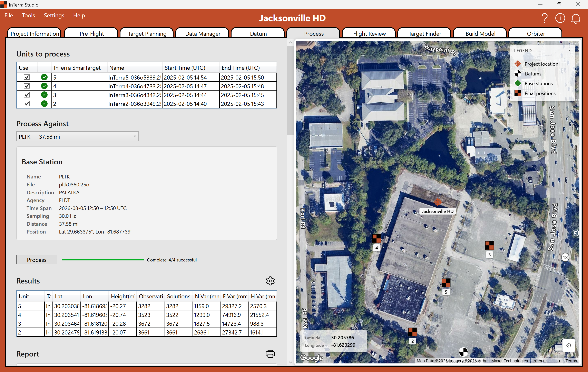Select the InTerra5-036o5339 name cell
588x372 pixels.
tap(135, 77)
